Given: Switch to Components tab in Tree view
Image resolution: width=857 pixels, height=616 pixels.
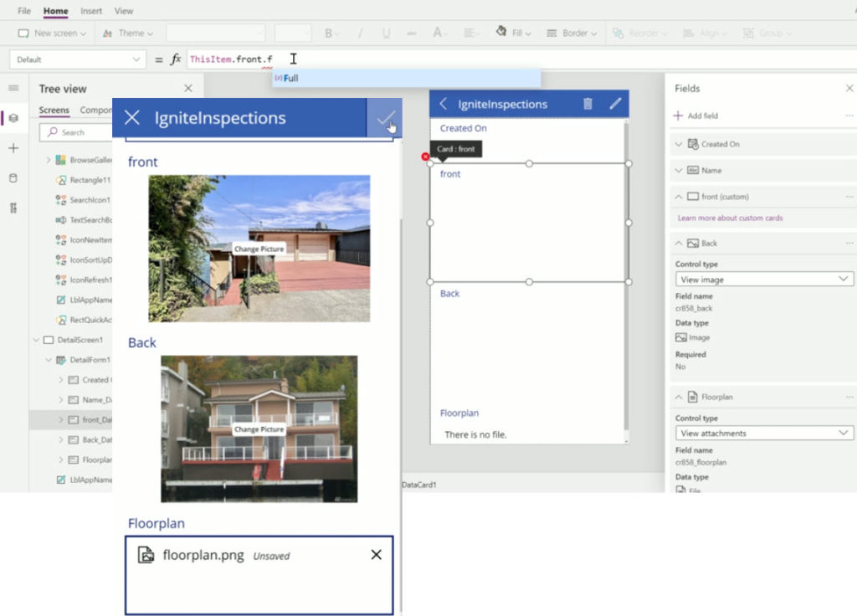Looking at the screenshot, I should tap(95, 110).
